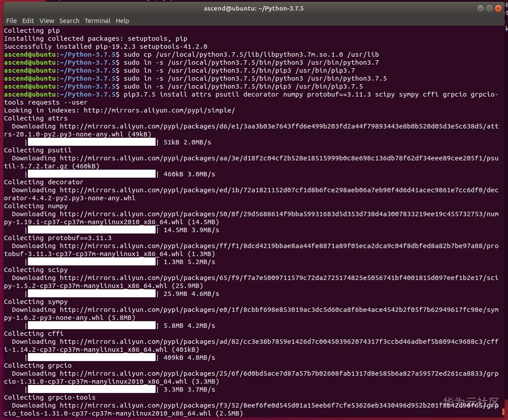Open the Terminal menu

click(98, 21)
